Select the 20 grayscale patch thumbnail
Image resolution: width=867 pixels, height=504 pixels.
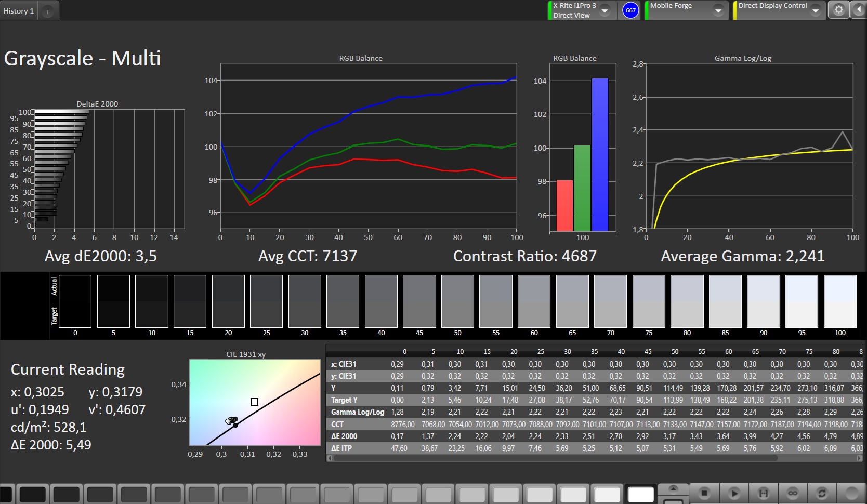click(228, 301)
